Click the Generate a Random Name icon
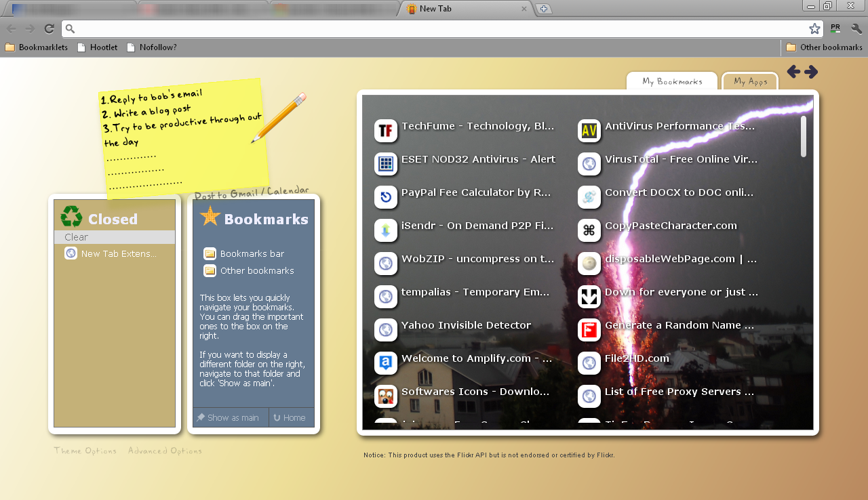The width and height of the screenshot is (868, 500). click(589, 330)
